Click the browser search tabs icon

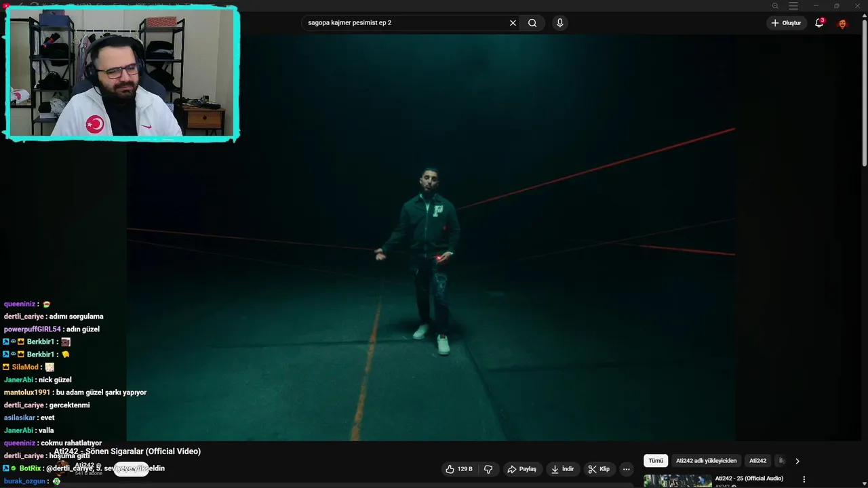click(775, 6)
